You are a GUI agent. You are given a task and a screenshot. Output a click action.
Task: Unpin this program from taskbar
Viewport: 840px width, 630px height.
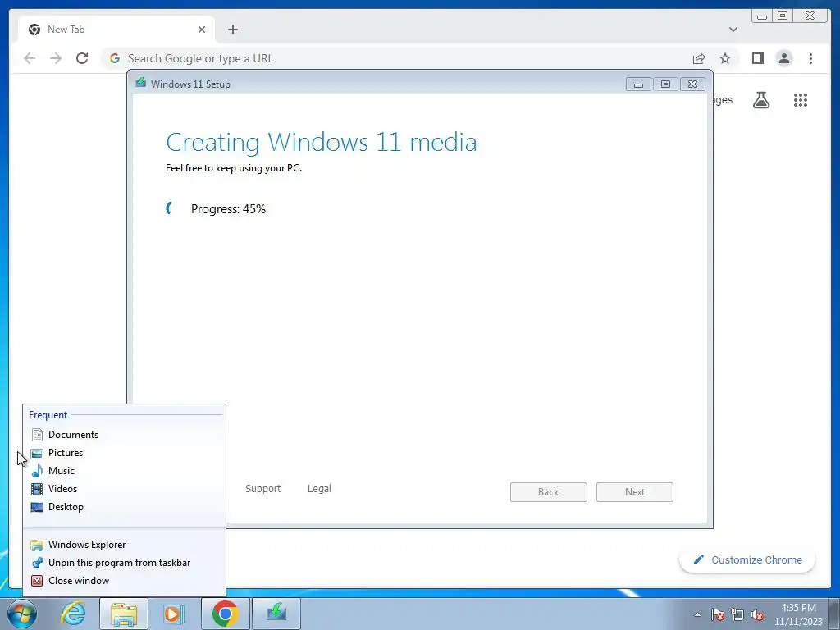pyautogui.click(x=125, y=563)
